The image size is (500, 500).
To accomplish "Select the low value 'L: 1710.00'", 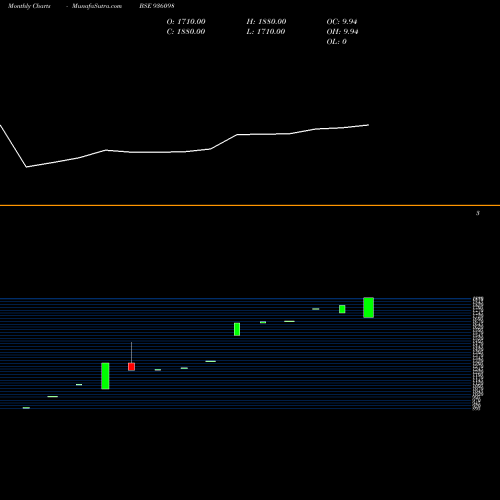I will click(x=266, y=32).
